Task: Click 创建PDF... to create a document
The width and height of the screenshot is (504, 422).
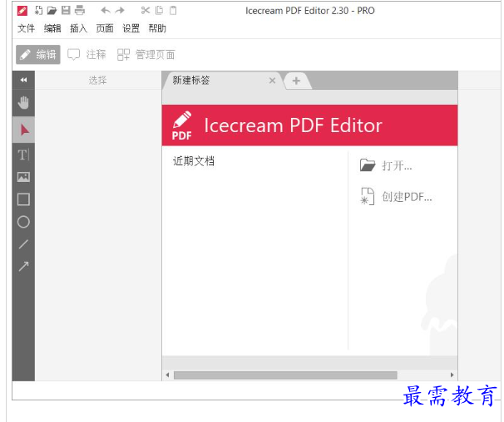Action: coord(396,197)
